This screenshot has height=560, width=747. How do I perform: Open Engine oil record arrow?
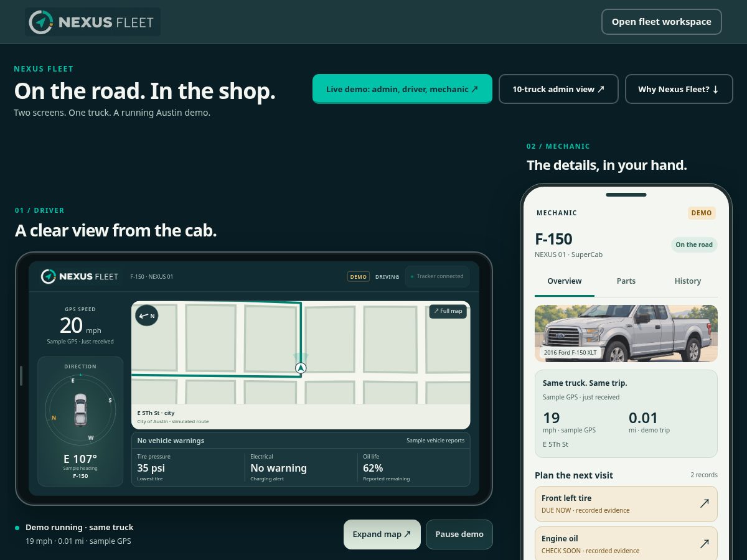(704, 544)
